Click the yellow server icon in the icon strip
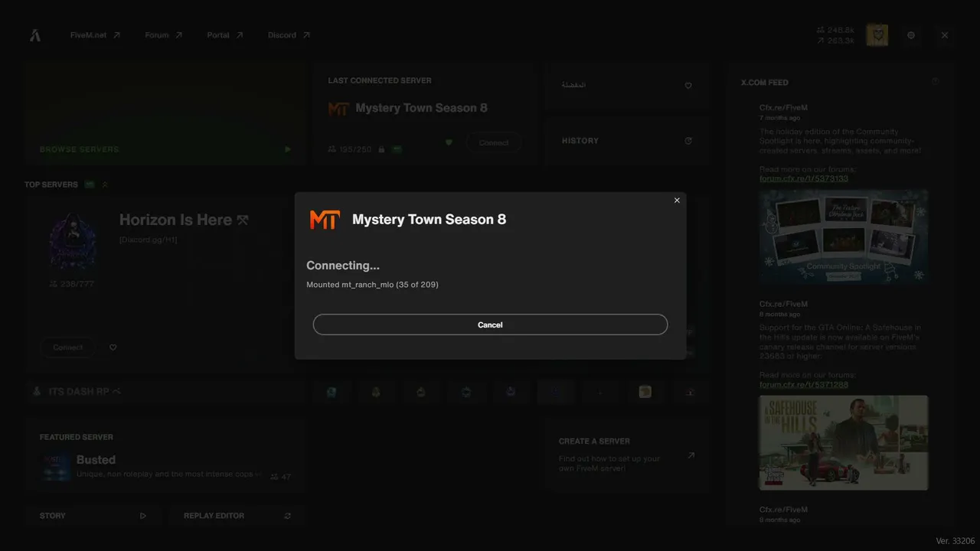The height and width of the screenshot is (551, 980). pos(645,392)
